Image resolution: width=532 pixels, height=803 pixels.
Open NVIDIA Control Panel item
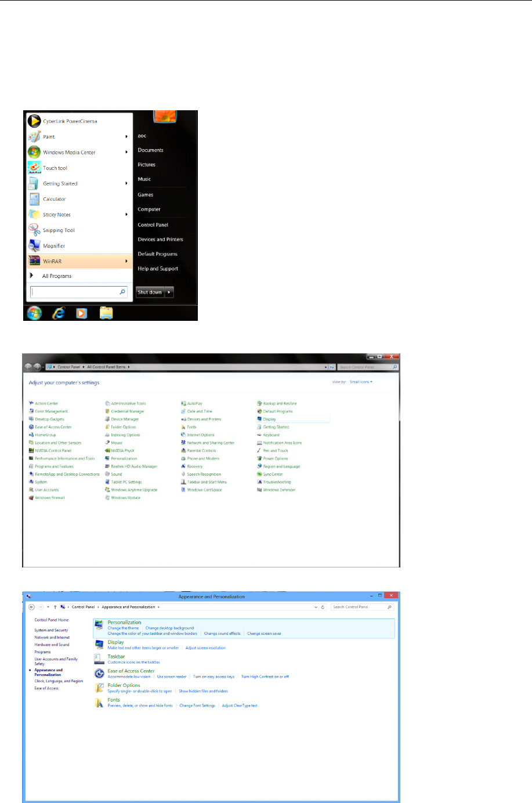(53, 450)
